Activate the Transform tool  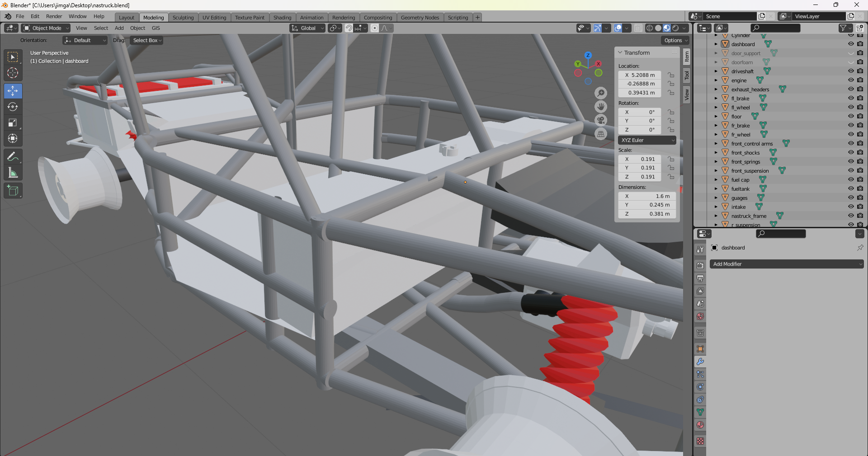pyautogui.click(x=13, y=138)
